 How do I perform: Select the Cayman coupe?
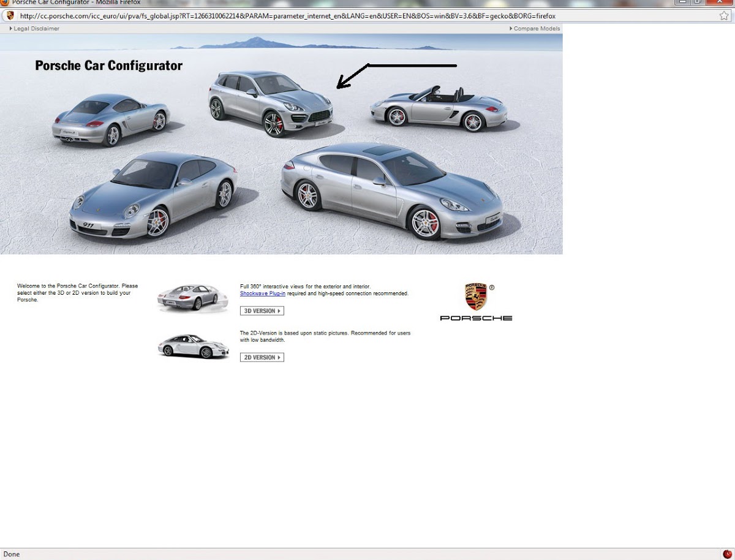pyautogui.click(x=111, y=119)
